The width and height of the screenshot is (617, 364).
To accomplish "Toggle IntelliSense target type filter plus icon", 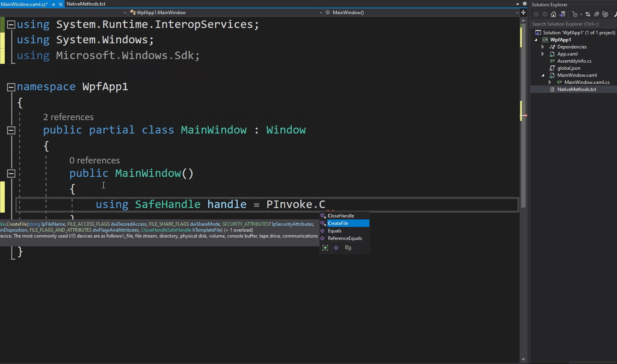I will point(325,248).
